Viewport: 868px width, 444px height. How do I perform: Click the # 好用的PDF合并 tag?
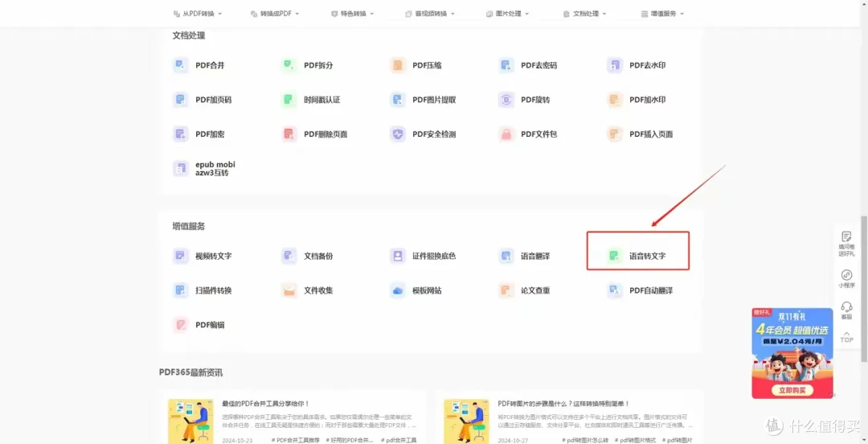(351, 440)
